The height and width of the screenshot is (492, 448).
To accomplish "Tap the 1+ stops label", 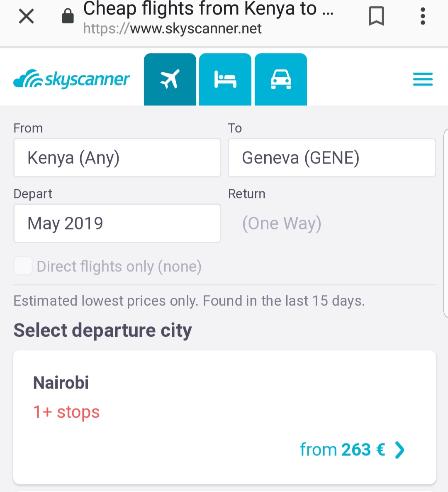I will (66, 412).
